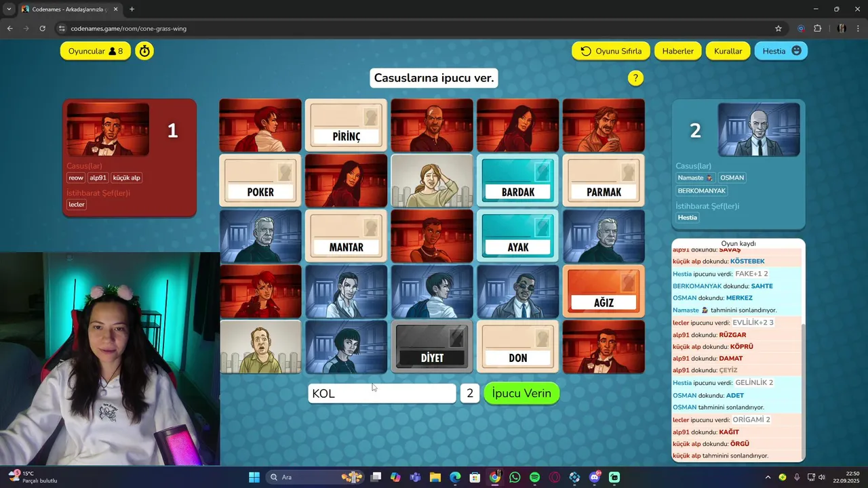The height and width of the screenshot is (488, 868).
Task: Click the red team spymaster portrait
Action: 108,129
